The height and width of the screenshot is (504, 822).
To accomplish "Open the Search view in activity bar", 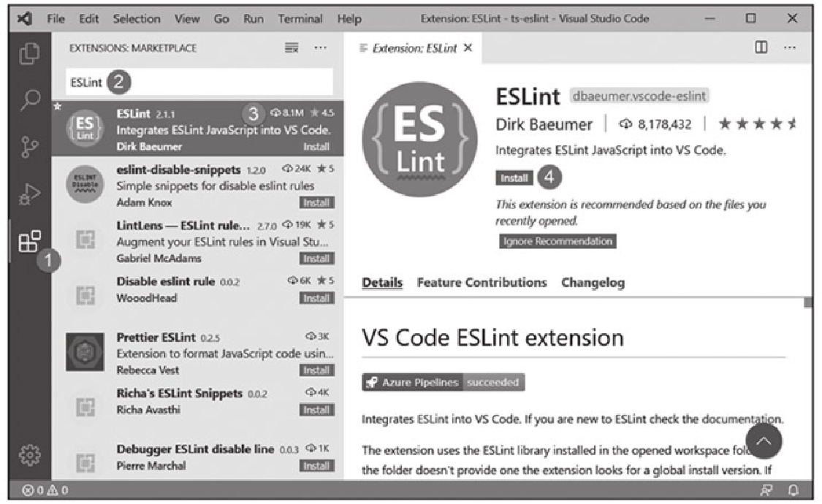I will (30, 99).
